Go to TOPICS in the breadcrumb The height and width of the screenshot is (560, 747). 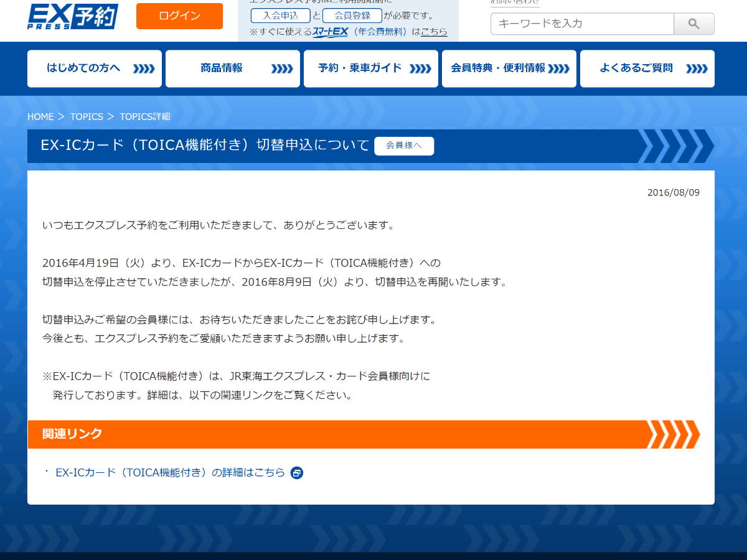click(x=87, y=116)
